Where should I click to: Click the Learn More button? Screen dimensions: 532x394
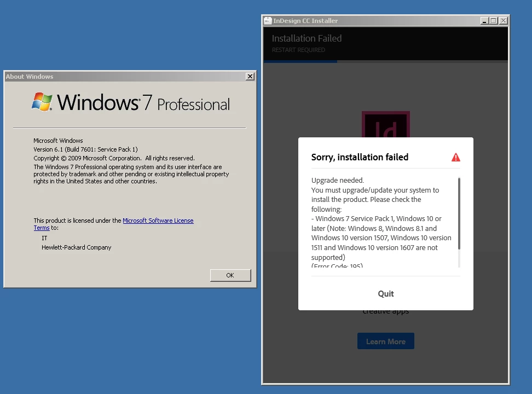pyautogui.click(x=386, y=341)
